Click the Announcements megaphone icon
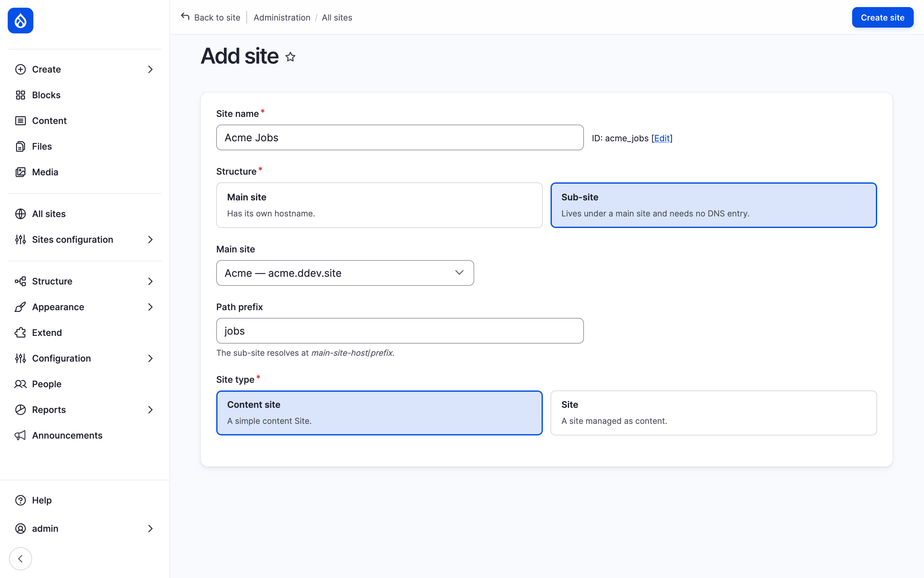 click(21, 435)
